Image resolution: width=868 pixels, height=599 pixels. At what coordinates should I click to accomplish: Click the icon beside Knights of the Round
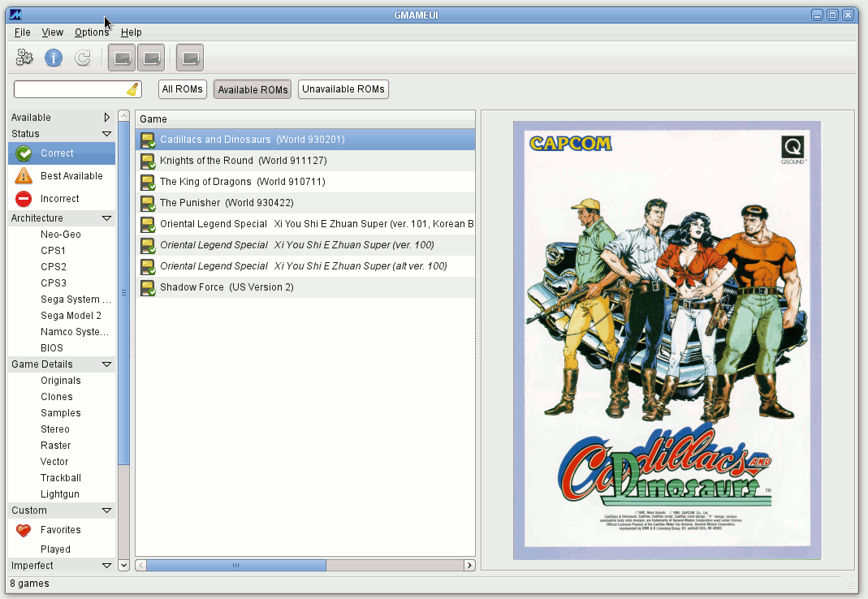click(x=148, y=161)
